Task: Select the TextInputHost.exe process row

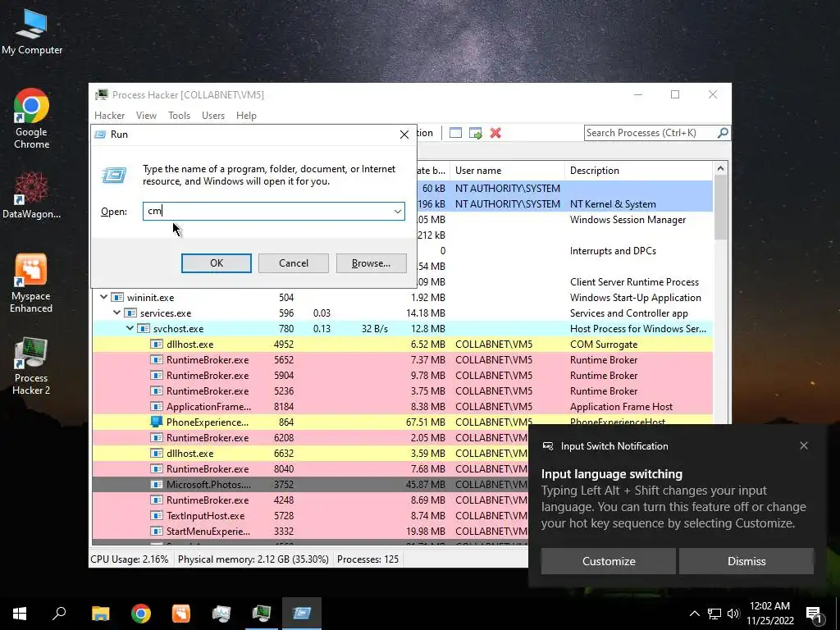Action: (310, 515)
